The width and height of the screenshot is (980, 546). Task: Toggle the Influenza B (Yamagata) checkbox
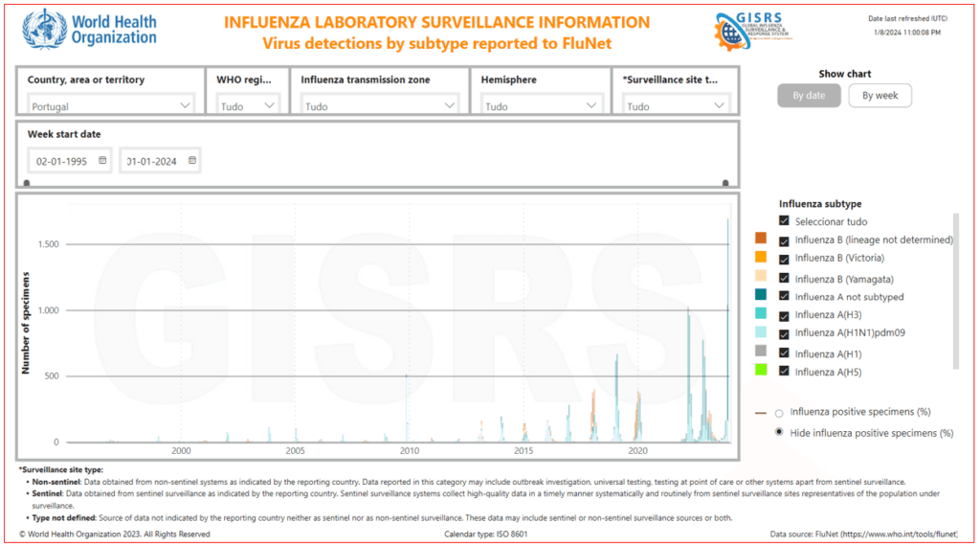click(x=785, y=278)
